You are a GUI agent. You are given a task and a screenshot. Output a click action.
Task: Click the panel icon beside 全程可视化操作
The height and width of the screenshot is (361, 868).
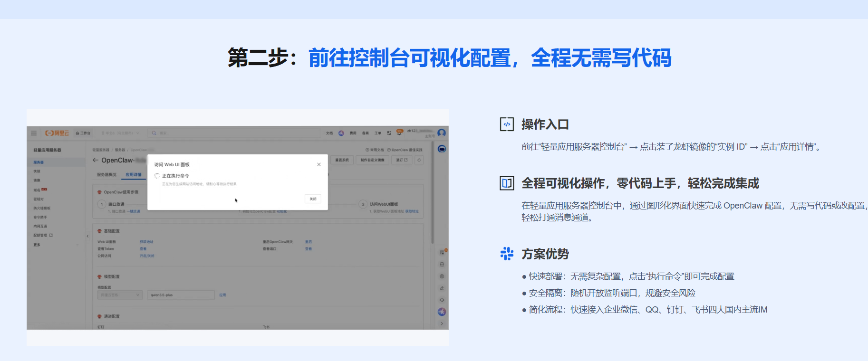point(507,183)
